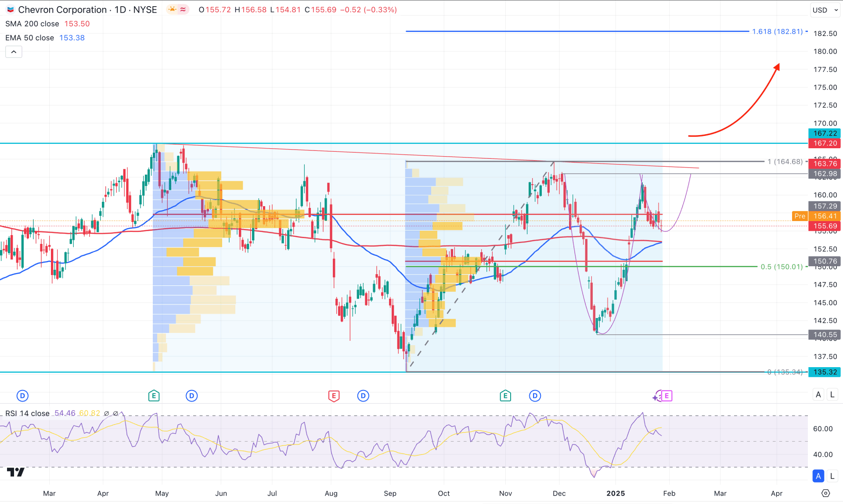Click 182.50 on the price axis

click(825, 33)
